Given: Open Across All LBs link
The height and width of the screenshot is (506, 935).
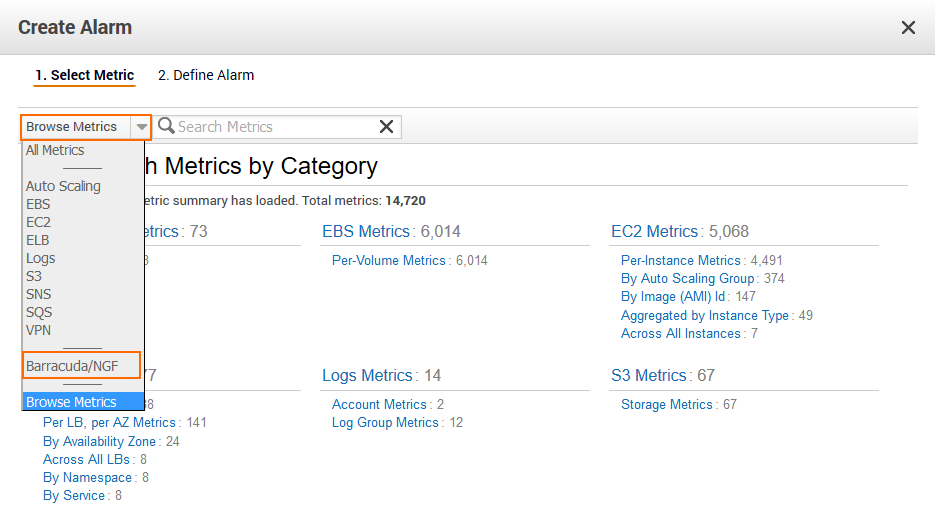Looking at the screenshot, I should click(x=86, y=459).
